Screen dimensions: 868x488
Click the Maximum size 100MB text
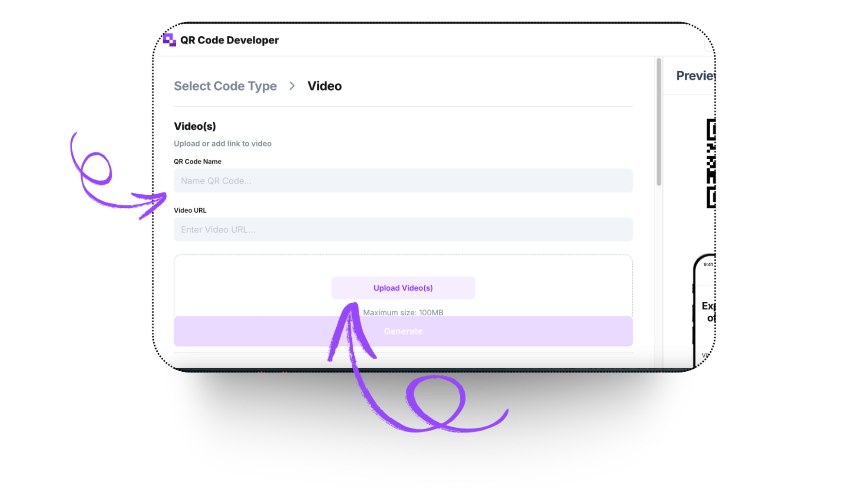coord(403,312)
